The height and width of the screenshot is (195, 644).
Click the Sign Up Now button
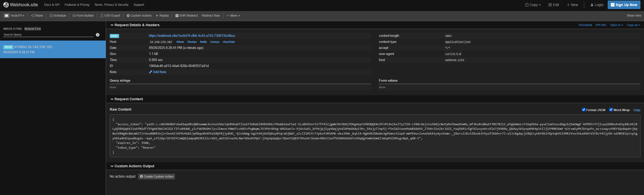click(x=624, y=5)
